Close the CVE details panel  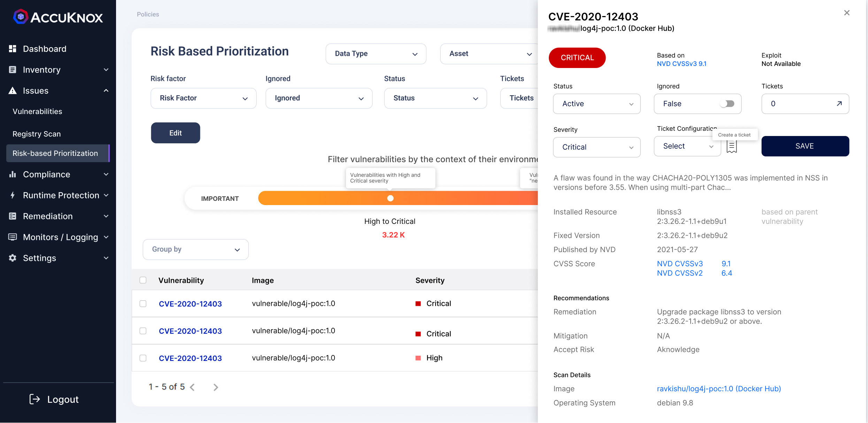pos(847,13)
